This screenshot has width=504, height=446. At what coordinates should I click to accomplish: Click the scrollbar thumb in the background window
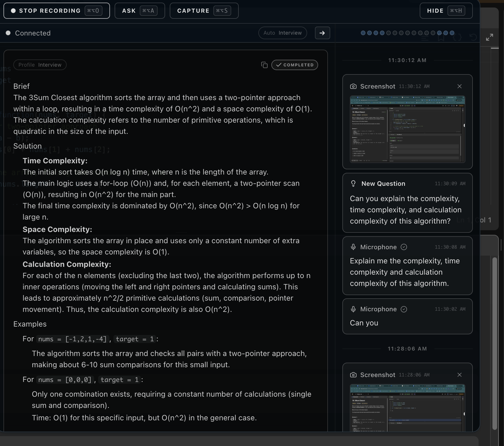[x=495, y=343]
